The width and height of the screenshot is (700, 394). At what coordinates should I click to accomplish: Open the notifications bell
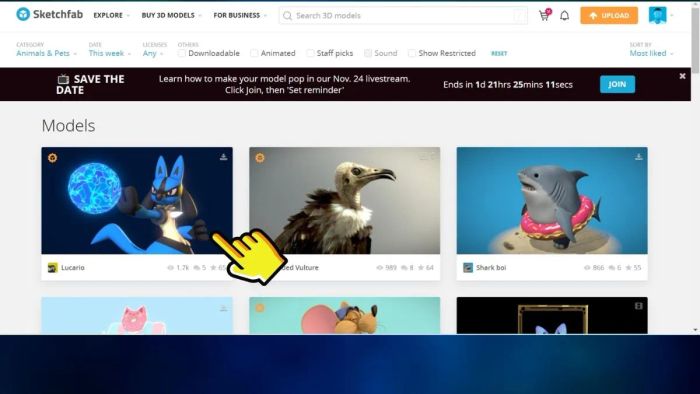pyautogui.click(x=565, y=16)
